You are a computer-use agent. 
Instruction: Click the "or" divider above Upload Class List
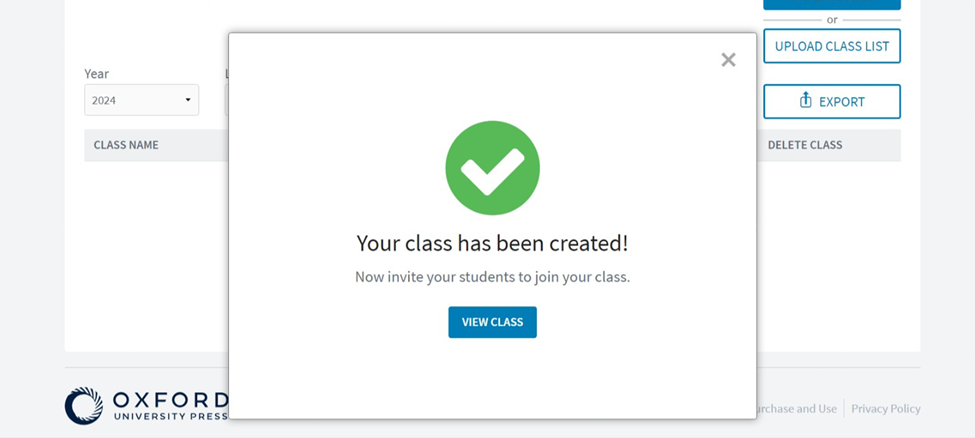(x=832, y=20)
